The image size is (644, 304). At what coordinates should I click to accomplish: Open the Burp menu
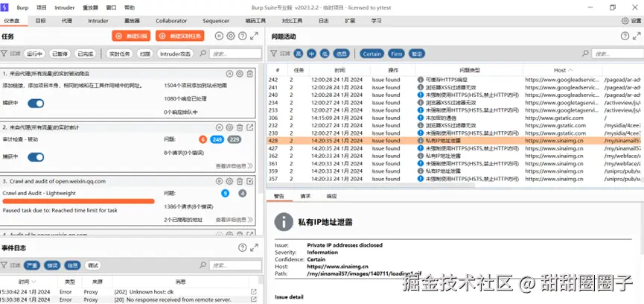tap(22, 7)
